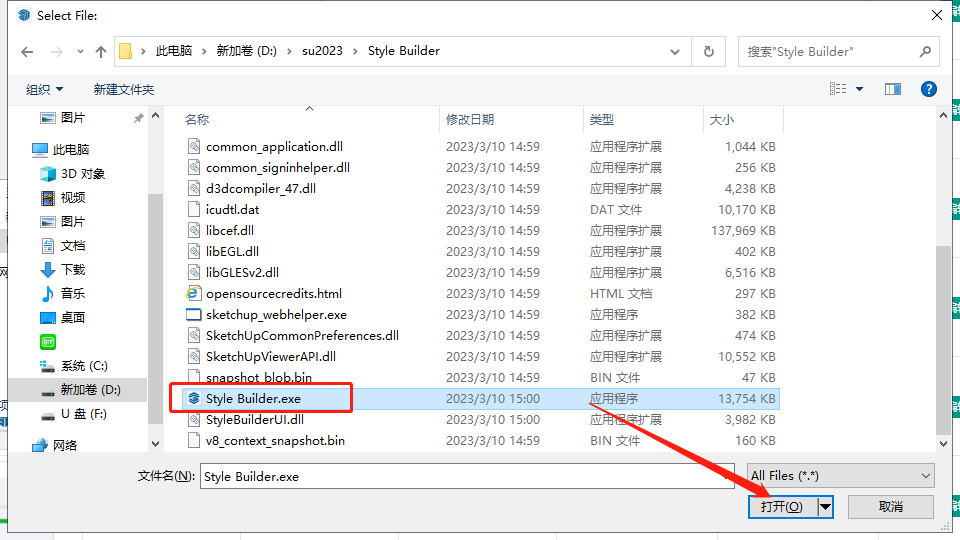Click the 取消 cancel button
This screenshot has width=960, height=540.
click(x=891, y=507)
